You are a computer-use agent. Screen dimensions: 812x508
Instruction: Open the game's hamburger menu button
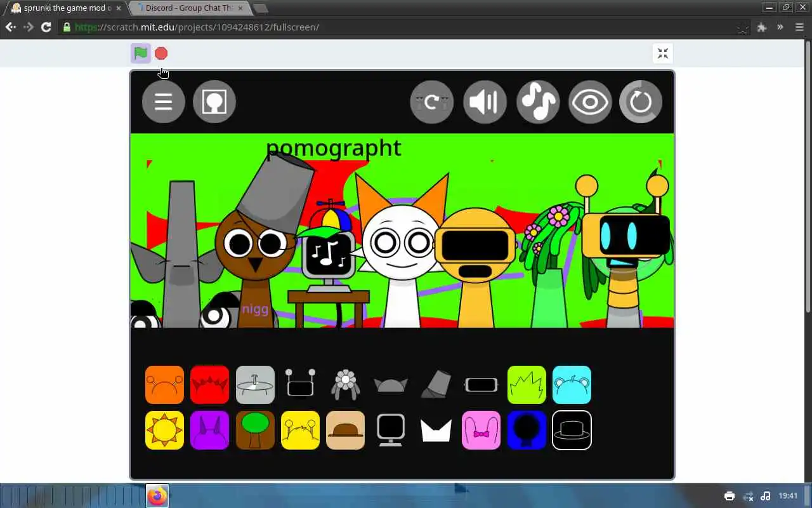[x=164, y=102]
